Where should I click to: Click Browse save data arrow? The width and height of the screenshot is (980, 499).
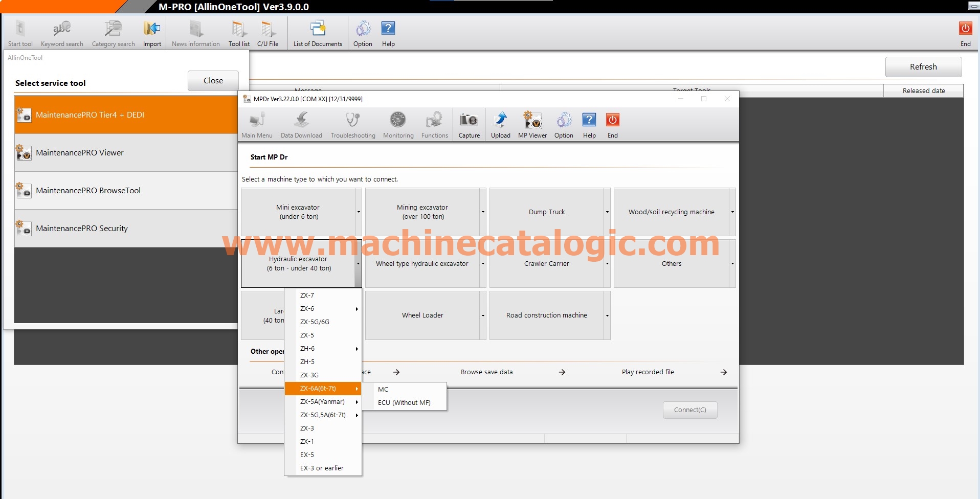562,372
